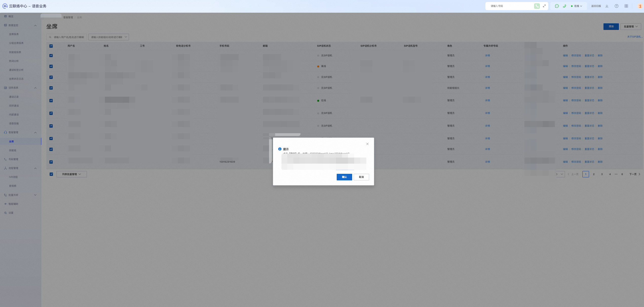Click 话务报表 icon in sidebar
644x307 pixels.
(5, 88)
